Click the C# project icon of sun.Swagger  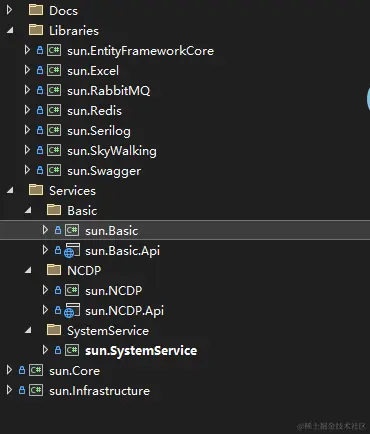(54, 170)
